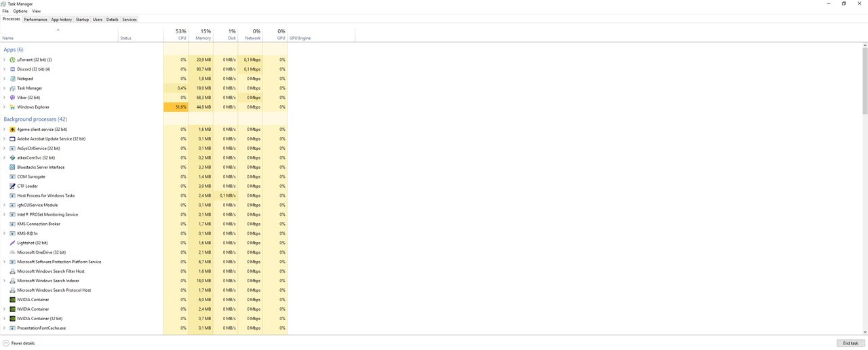The width and height of the screenshot is (868, 350).
Task: Click the Lightshot feather icon
Action: 12,243
